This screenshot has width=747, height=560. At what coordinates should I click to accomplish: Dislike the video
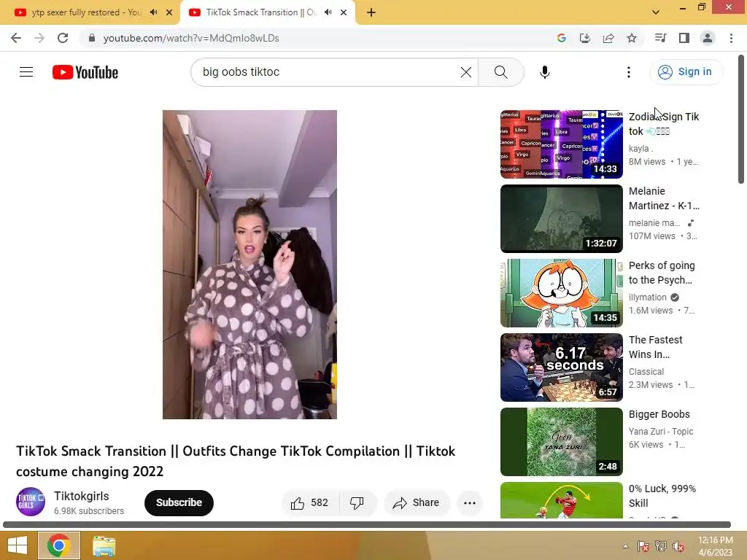tap(357, 503)
